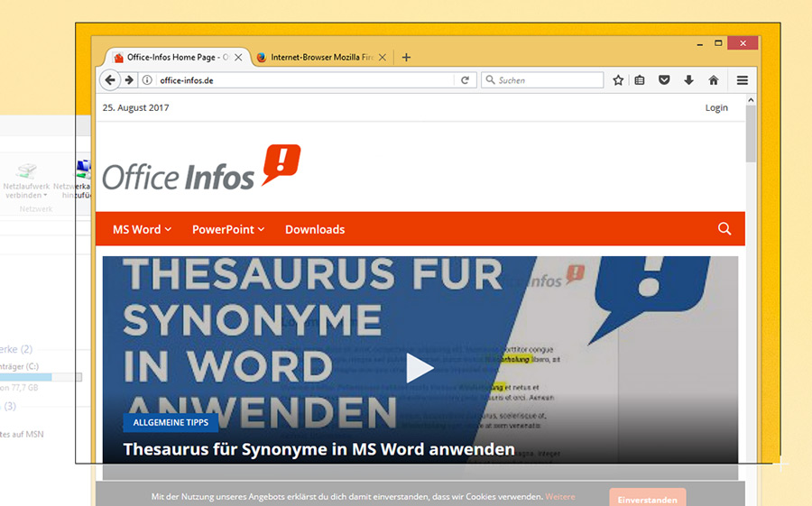The width and height of the screenshot is (812, 506).
Task: Click drive C usage bar in Explorer
Action: pyautogui.click(x=41, y=377)
